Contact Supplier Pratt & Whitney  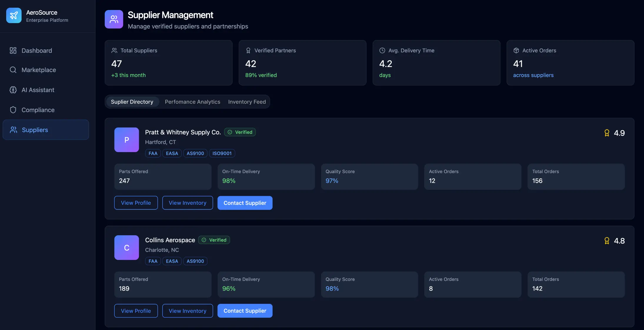[x=245, y=203]
